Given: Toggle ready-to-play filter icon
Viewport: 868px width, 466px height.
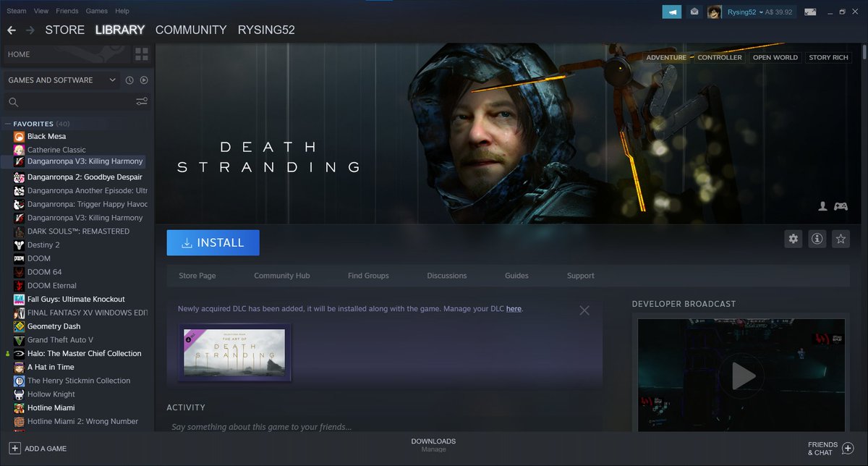Looking at the screenshot, I should (144, 80).
